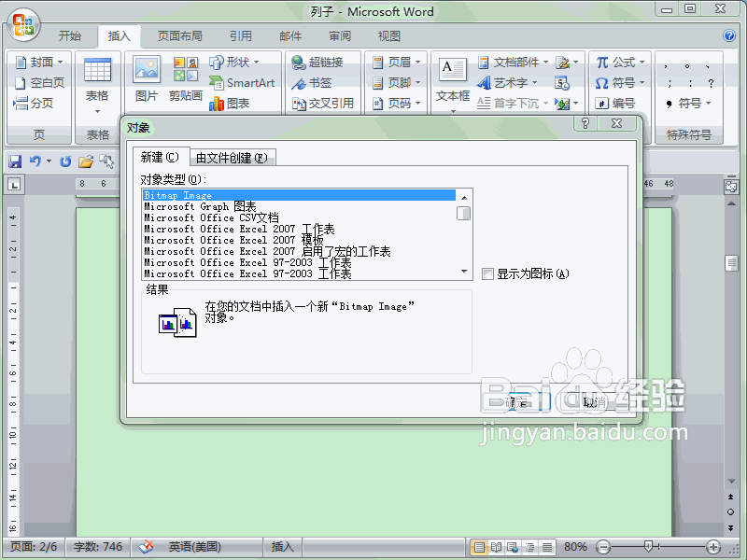747x560 pixels.
Task: Click the proofing error status icon
Action: click(146, 547)
